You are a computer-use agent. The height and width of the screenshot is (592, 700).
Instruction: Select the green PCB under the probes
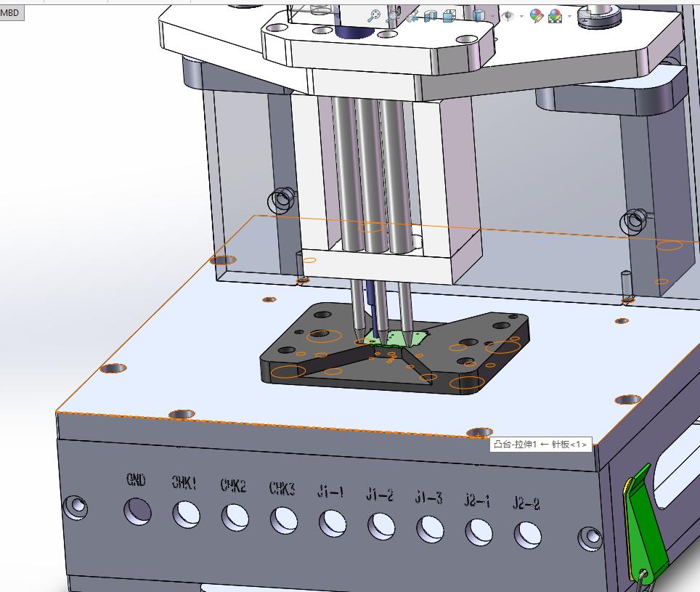click(x=396, y=338)
